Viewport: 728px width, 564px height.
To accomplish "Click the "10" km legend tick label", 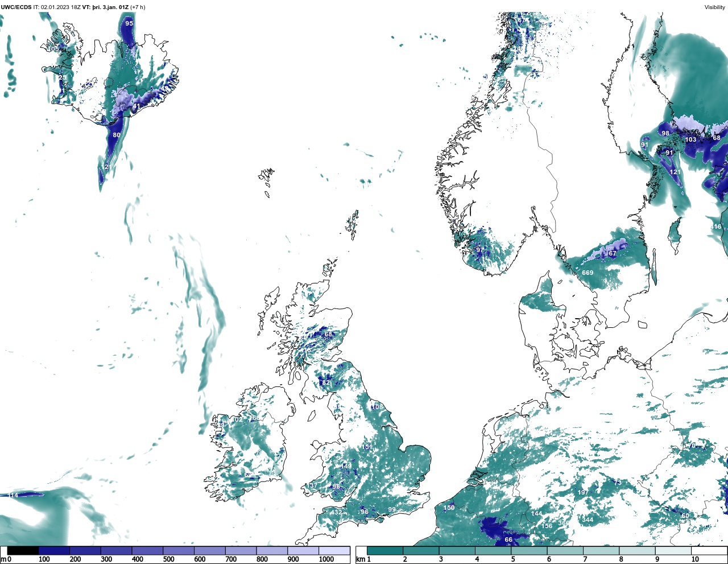I will (x=695, y=559).
